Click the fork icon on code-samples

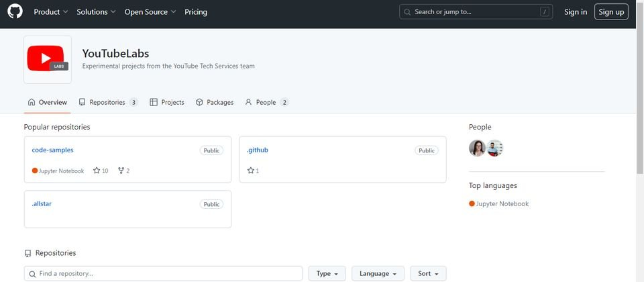pyautogui.click(x=121, y=170)
